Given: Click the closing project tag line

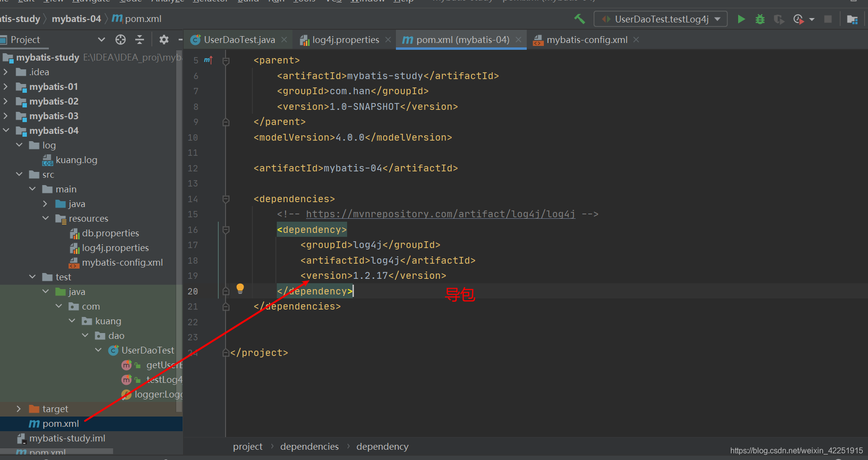Looking at the screenshot, I should pos(259,353).
